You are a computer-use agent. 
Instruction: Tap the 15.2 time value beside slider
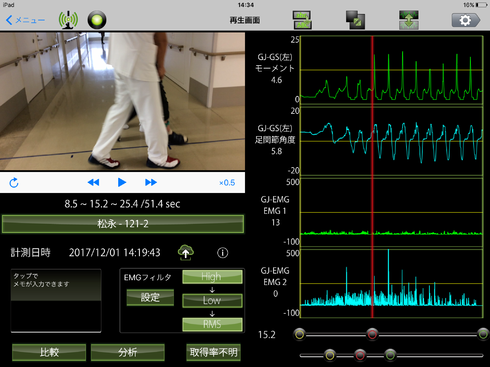[x=267, y=335]
